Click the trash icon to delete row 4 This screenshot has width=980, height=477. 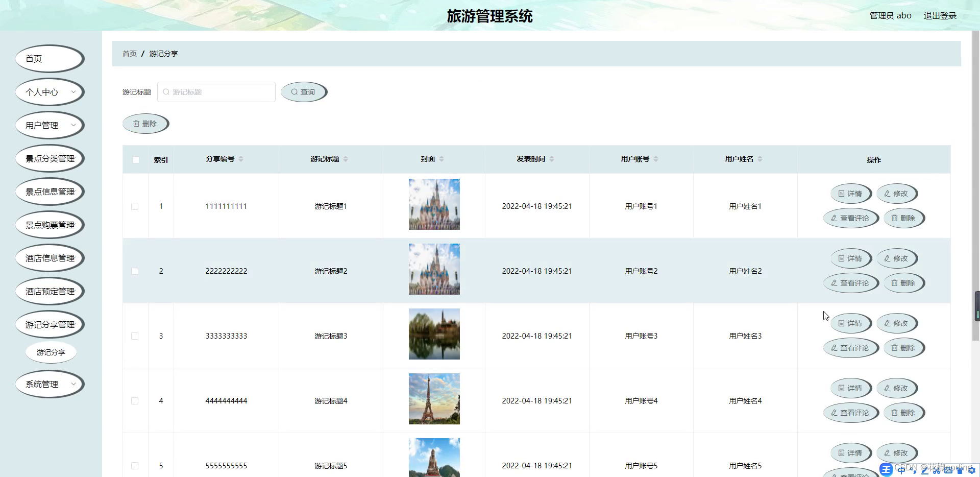click(x=894, y=412)
